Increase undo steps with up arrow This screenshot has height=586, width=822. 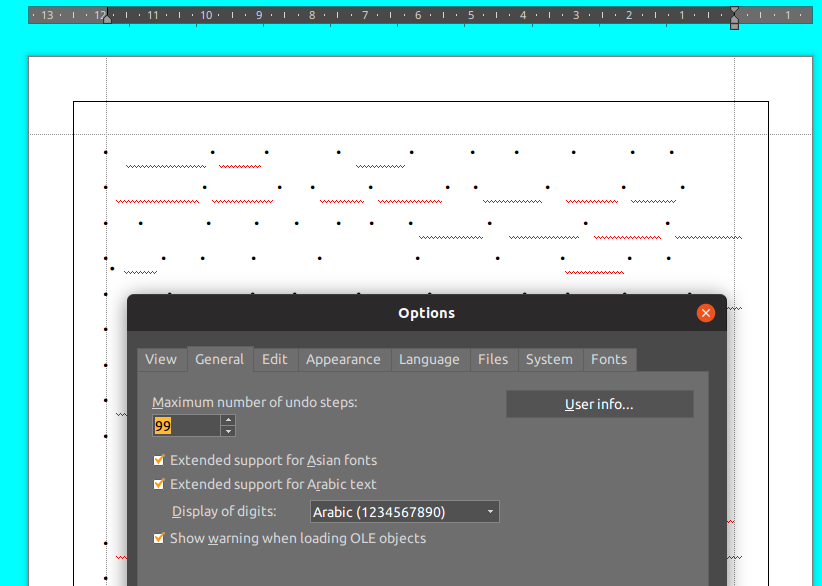pyautogui.click(x=228, y=420)
